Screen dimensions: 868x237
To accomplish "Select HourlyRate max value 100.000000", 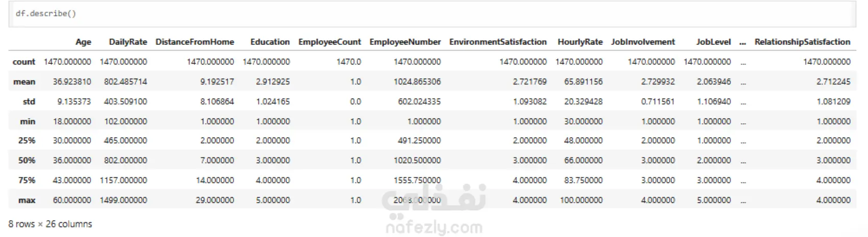I will [581, 200].
